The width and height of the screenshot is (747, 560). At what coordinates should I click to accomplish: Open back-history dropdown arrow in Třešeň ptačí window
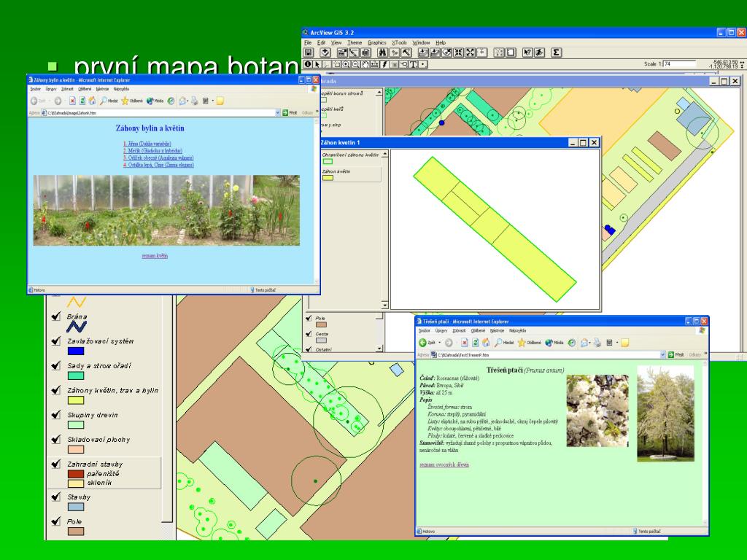440,343
